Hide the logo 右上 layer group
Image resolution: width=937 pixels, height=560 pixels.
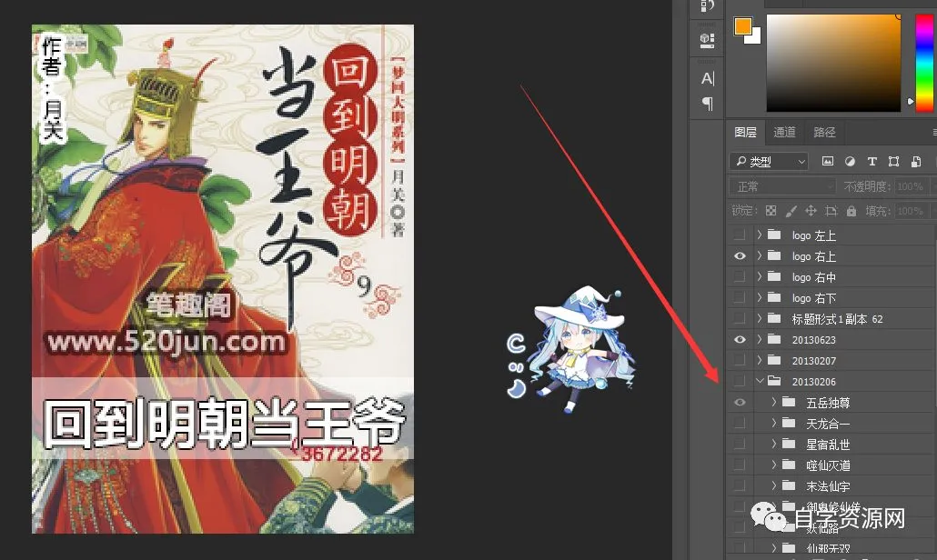(x=740, y=255)
